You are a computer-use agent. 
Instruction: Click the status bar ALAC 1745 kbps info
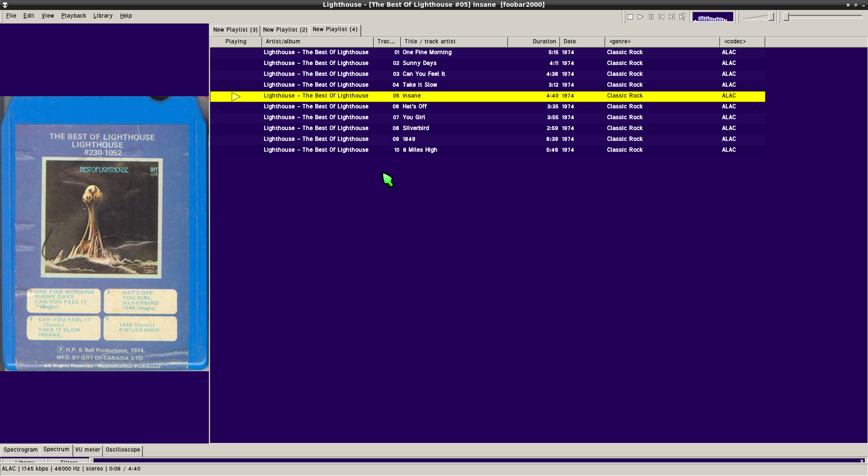point(25,469)
